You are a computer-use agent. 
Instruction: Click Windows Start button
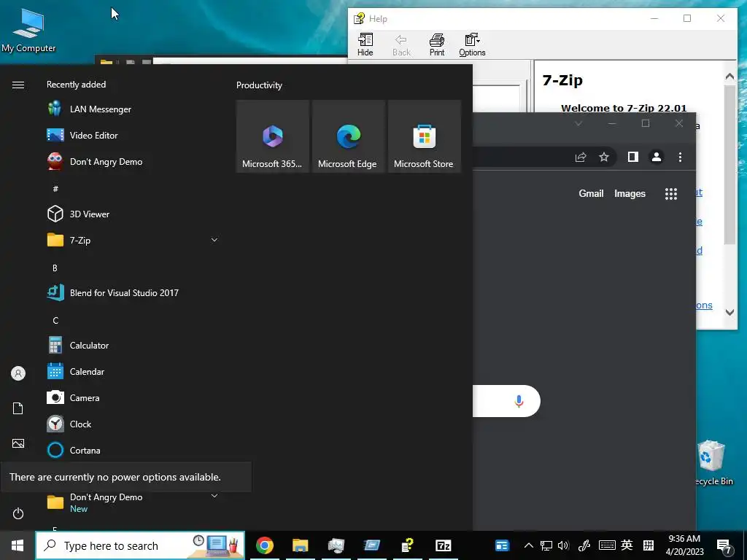18,545
